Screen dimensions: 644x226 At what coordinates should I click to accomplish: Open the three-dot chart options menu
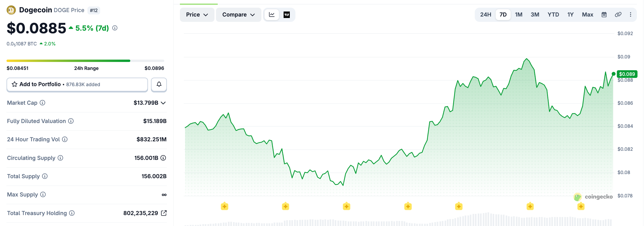click(x=631, y=14)
